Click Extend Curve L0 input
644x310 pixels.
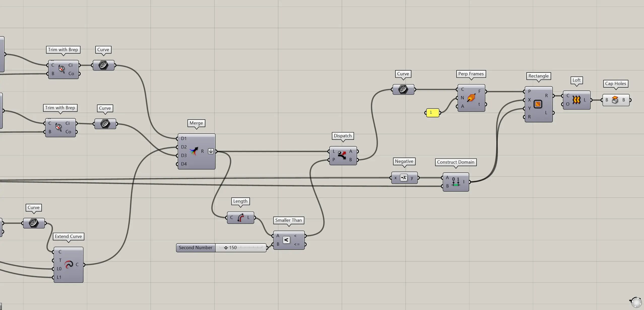pos(59,269)
